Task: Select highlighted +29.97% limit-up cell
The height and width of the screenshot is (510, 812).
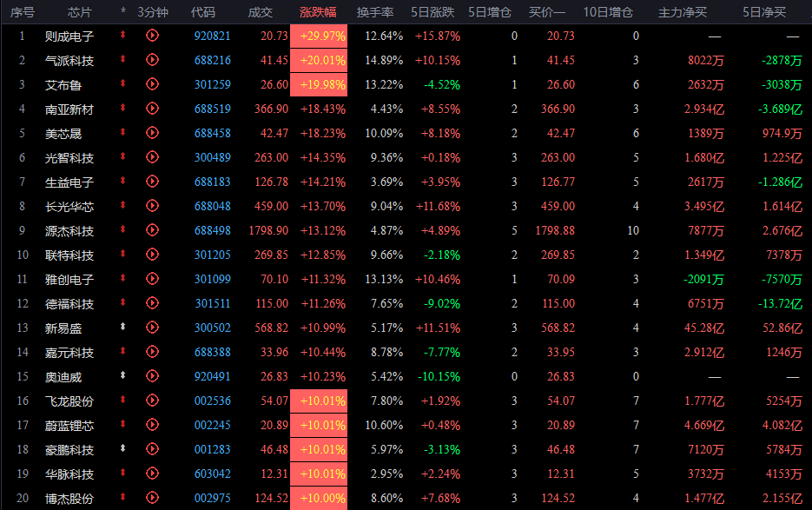Action: (319, 36)
